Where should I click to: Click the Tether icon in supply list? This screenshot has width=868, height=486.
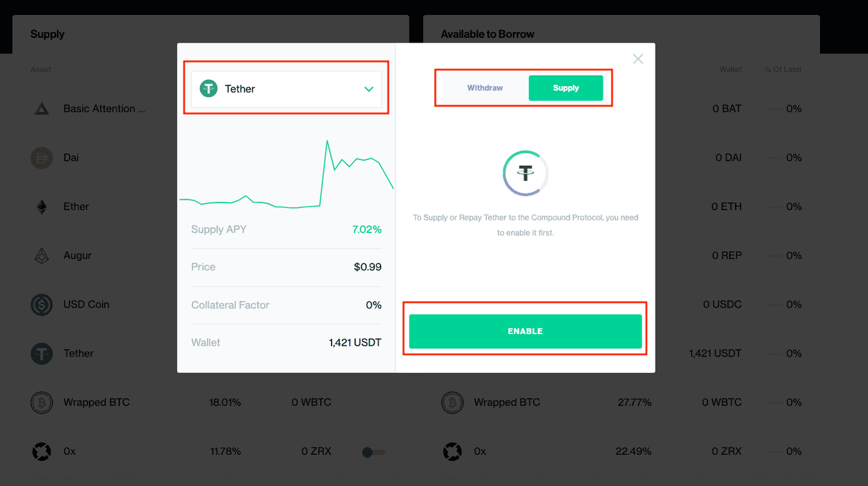point(41,353)
